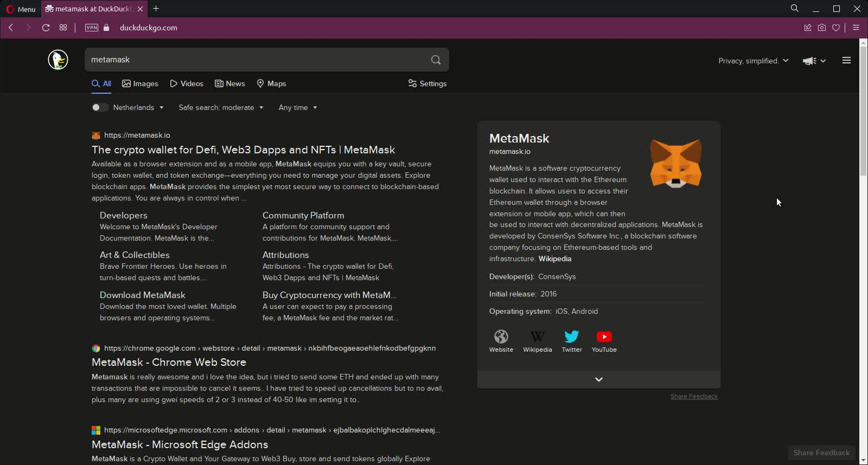Open the Developers sitelink
The height and width of the screenshot is (465, 868).
(x=124, y=215)
